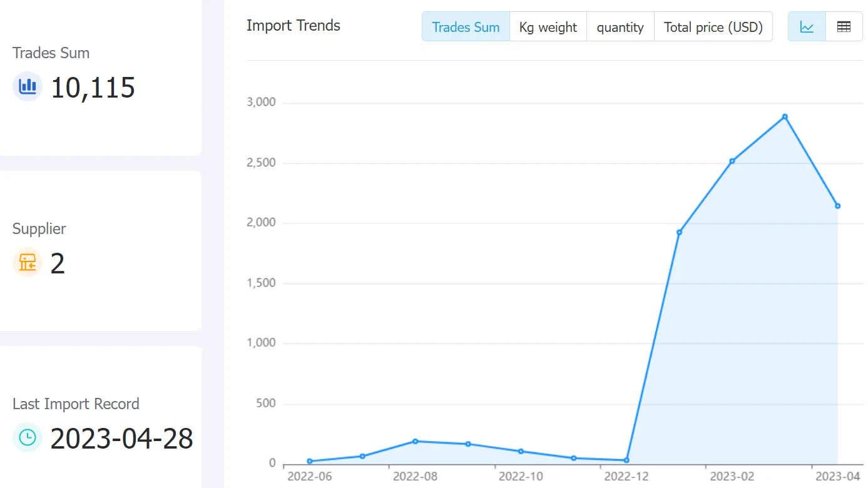The height and width of the screenshot is (488, 868).
Task: Select the Kg weight tab
Action: click(x=548, y=27)
